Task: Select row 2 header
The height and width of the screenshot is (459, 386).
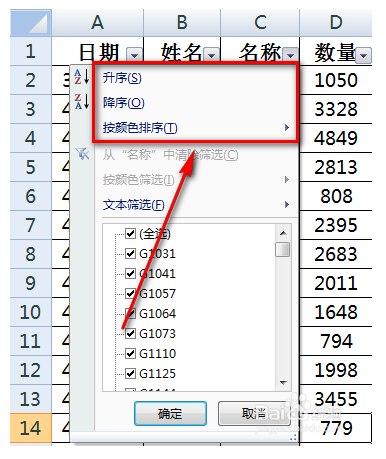Action: pos(31,80)
